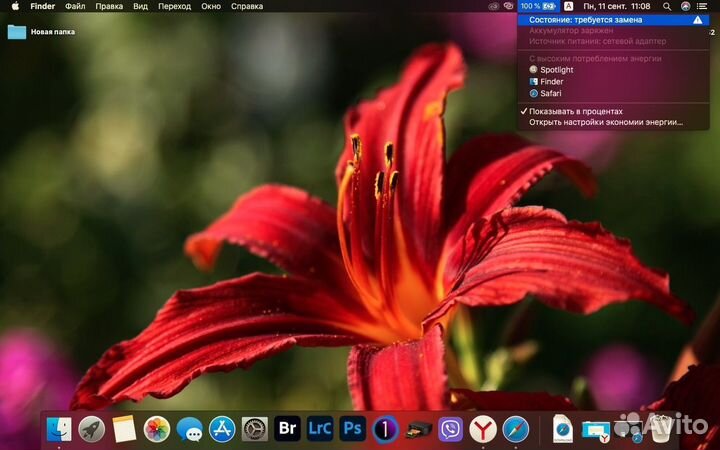Screen dimensions: 720x450
Task: Open the Справка menu
Action: point(247,6)
